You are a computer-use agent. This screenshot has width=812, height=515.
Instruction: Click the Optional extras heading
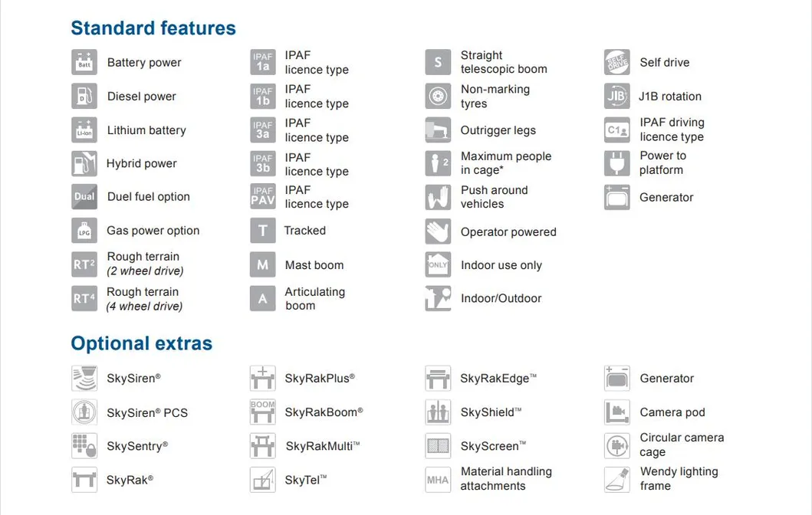tap(142, 343)
